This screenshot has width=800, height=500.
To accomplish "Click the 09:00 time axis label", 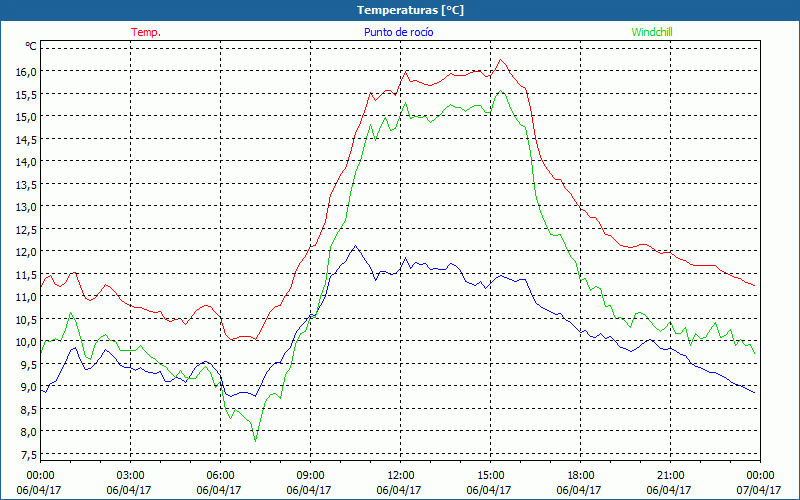I will click(x=310, y=475).
